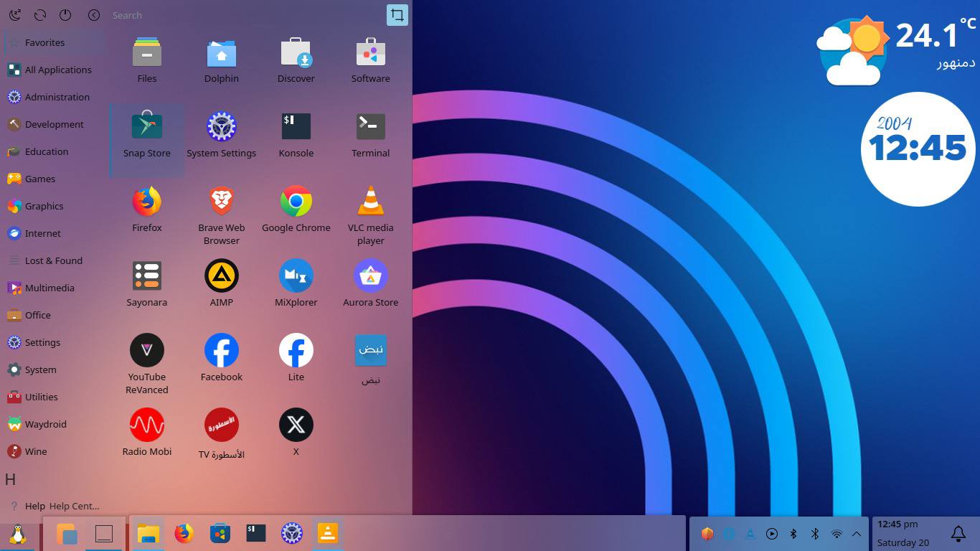Open YouTube ReVanced
The image size is (980, 551).
click(147, 364)
